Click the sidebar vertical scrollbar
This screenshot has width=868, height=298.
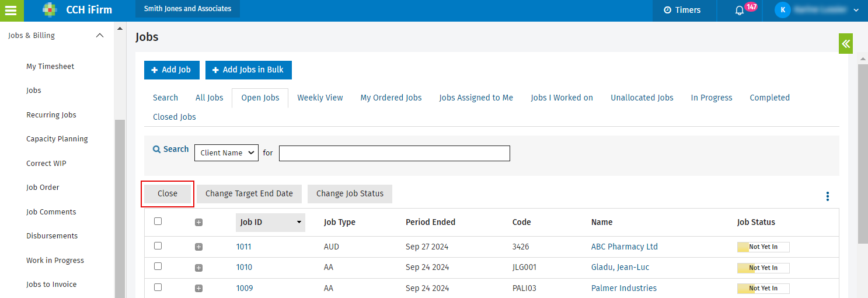[x=120, y=209]
